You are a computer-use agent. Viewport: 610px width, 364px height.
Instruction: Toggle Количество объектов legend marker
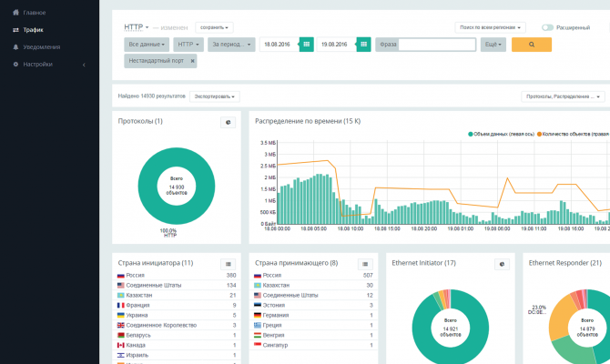pyautogui.click(x=539, y=134)
